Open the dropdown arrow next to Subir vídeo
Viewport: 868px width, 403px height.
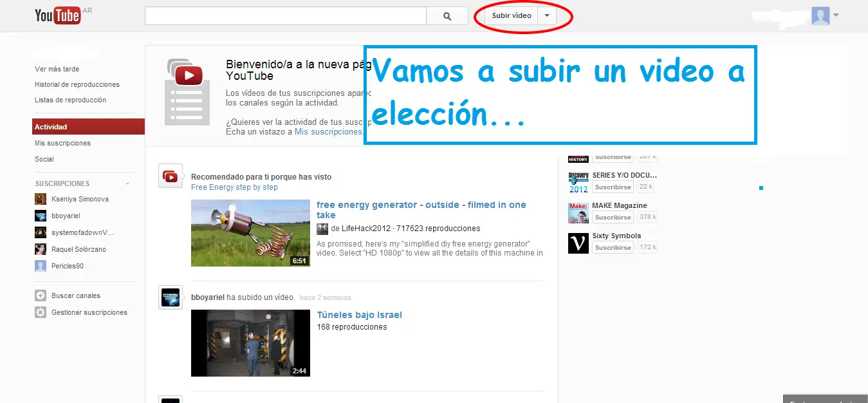[547, 15]
